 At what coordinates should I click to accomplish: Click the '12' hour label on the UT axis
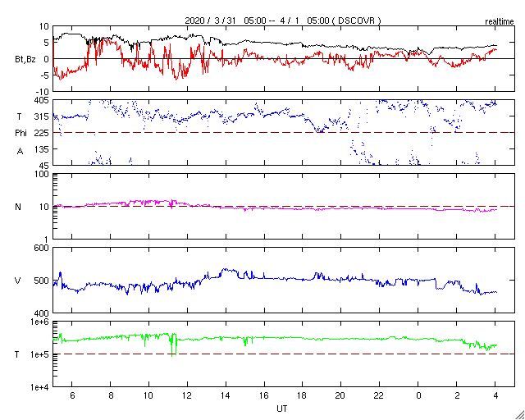[187, 395]
